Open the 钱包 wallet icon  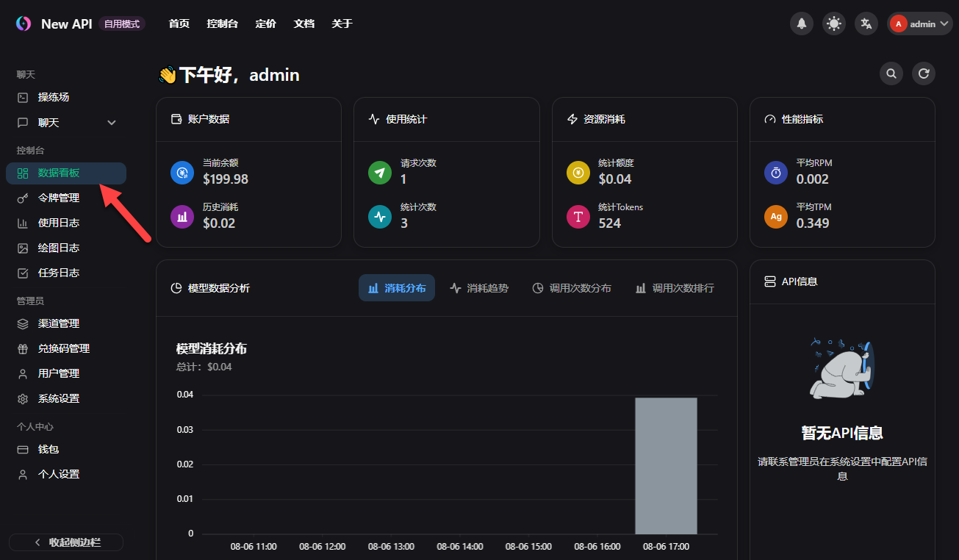click(x=23, y=449)
